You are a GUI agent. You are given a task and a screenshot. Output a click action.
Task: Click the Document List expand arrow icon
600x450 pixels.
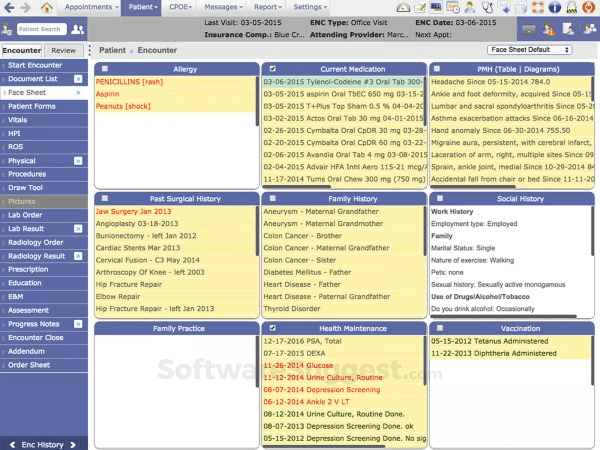(x=79, y=78)
